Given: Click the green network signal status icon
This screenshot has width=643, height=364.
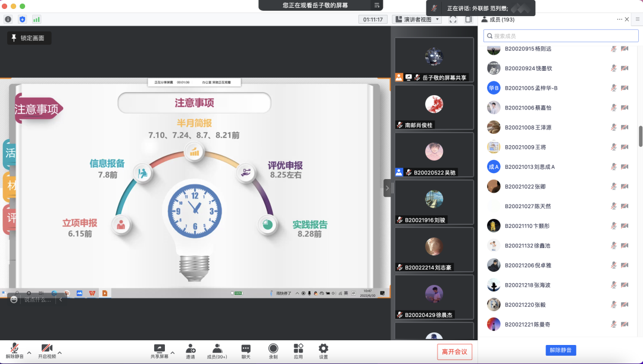Looking at the screenshot, I should 36,19.
